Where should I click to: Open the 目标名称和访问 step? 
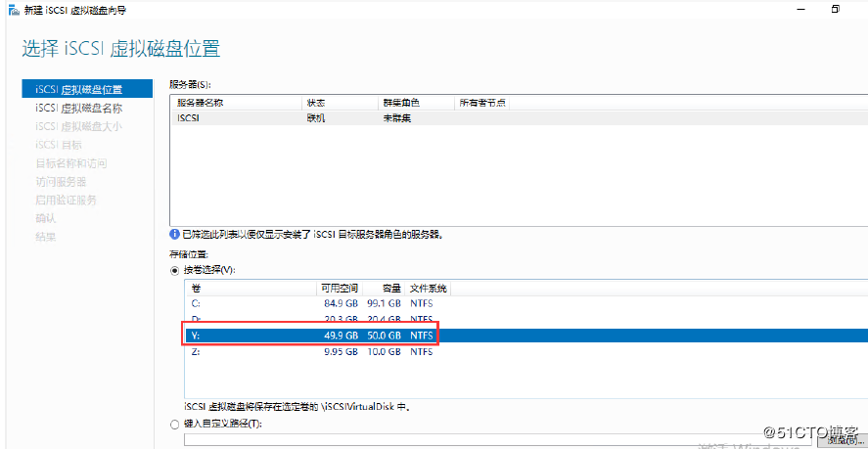70,163
